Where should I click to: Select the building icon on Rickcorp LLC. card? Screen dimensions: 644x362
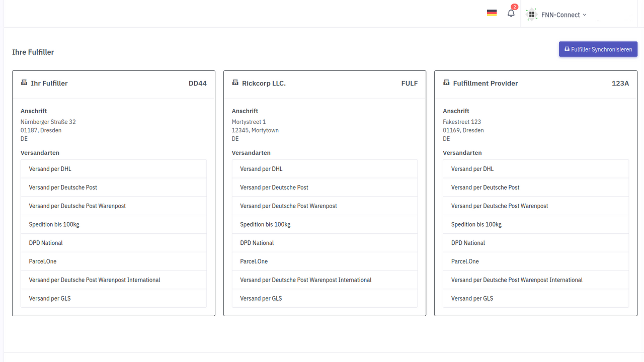(x=235, y=83)
